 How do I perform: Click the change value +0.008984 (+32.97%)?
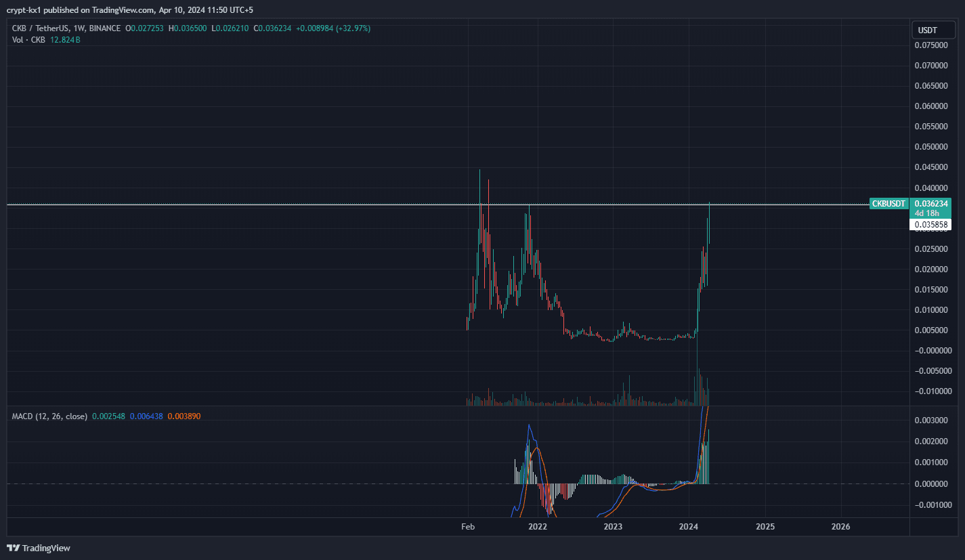click(x=333, y=28)
